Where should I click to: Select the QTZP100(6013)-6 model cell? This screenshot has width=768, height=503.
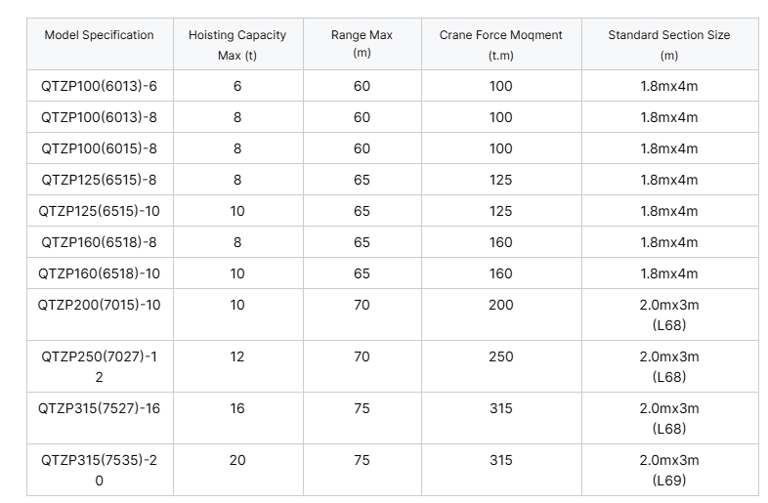click(99, 86)
